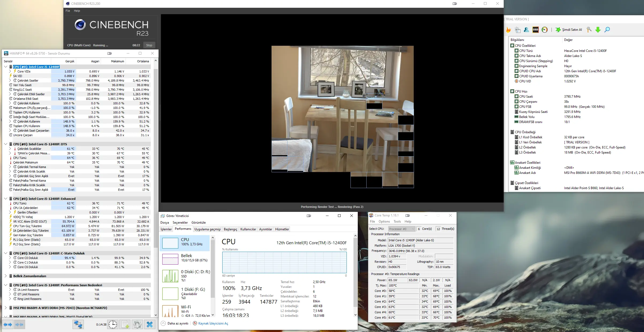Click the wrench and key tools icon

(x=589, y=30)
